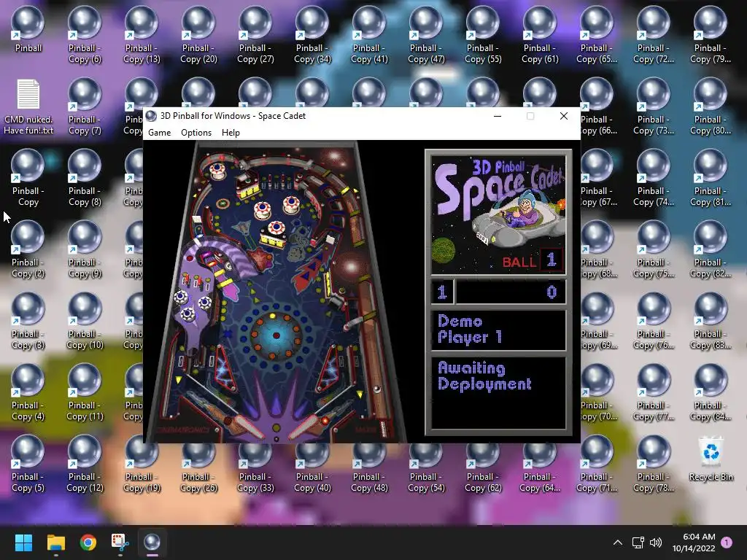747x560 pixels.
Task: Select the Pinball - Copy (62) shortcut
Action: pyautogui.click(x=483, y=469)
